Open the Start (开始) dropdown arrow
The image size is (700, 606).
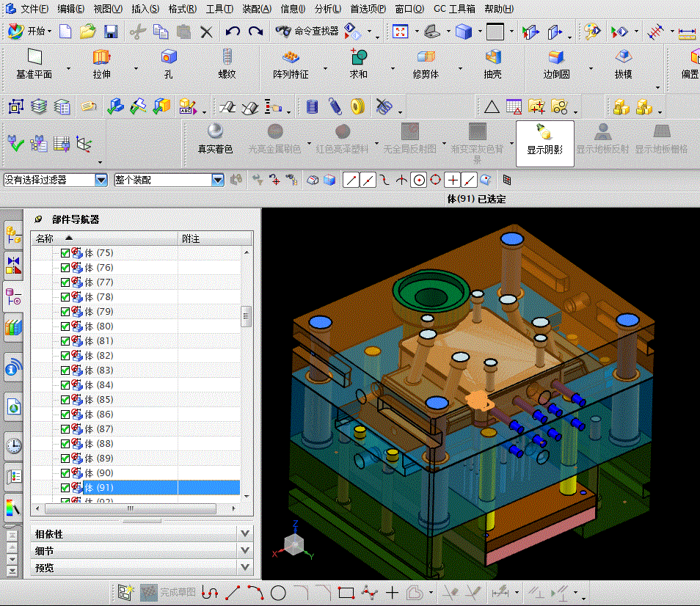[x=50, y=32]
